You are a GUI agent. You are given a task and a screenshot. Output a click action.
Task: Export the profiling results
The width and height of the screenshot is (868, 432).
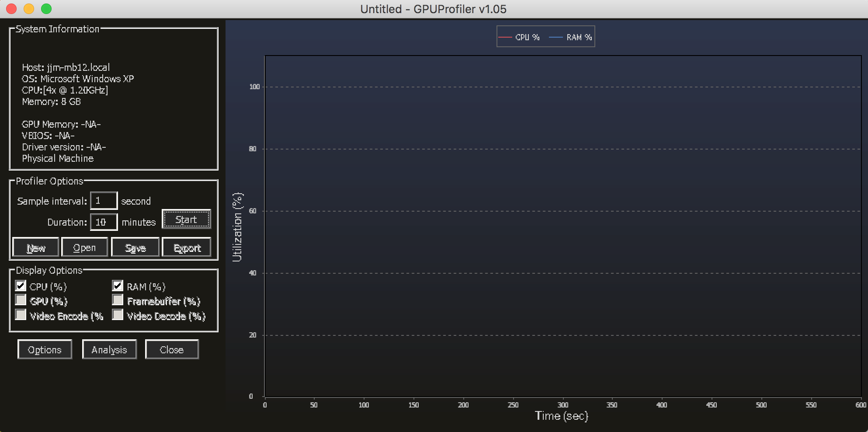(x=187, y=247)
